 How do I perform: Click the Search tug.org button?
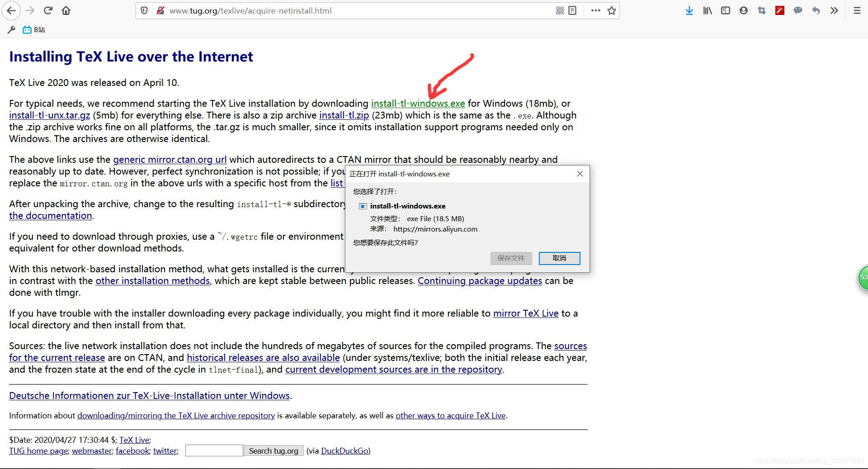[274, 451]
